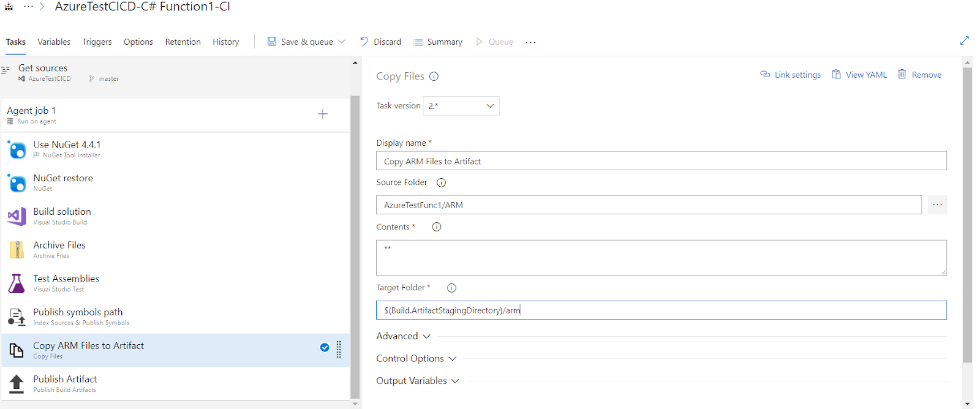Viewport: 980px width, 409px height.
Task: Expand the Advanced section
Action: point(403,336)
